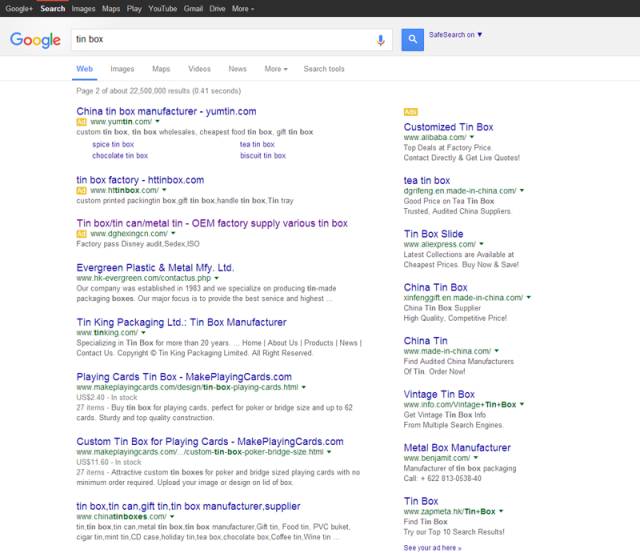
Task: Open Evergreen Plastic & Metal Mfy. Ltd. result
Action: point(155,268)
